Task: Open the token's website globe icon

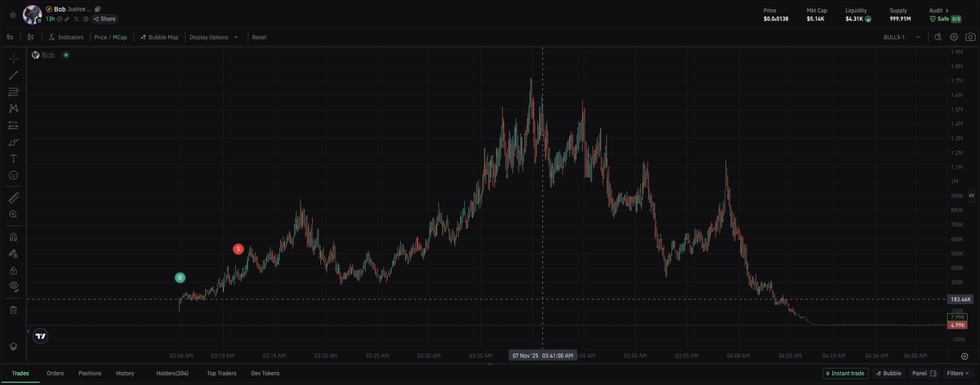Action: [x=86, y=18]
